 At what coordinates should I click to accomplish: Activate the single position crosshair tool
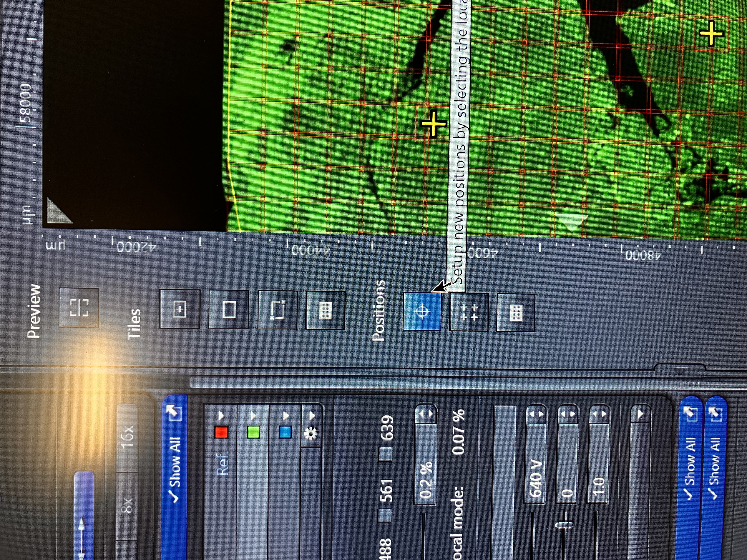tap(422, 311)
